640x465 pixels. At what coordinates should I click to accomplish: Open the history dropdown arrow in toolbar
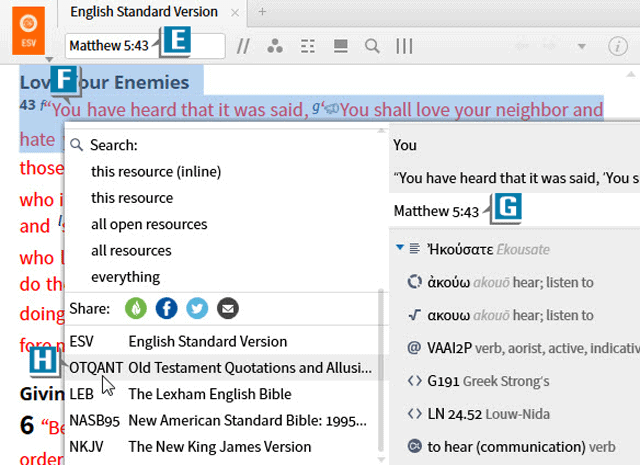coord(582,46)
